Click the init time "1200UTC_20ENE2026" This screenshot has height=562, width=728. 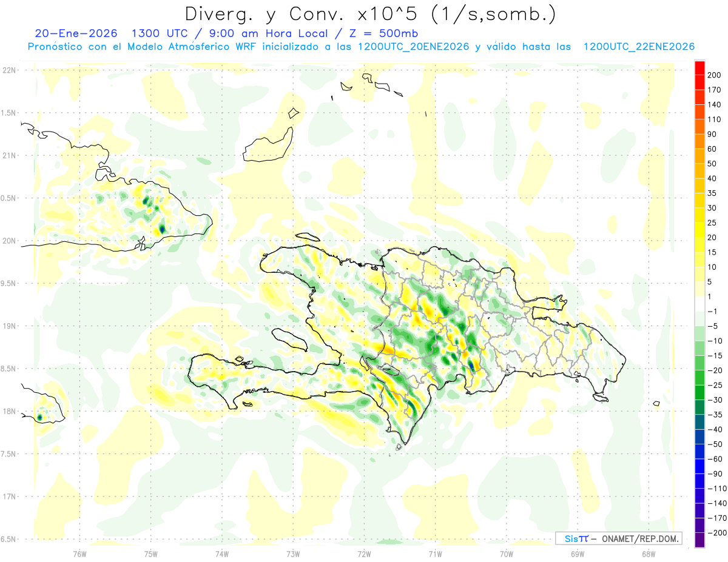point(414,47)
